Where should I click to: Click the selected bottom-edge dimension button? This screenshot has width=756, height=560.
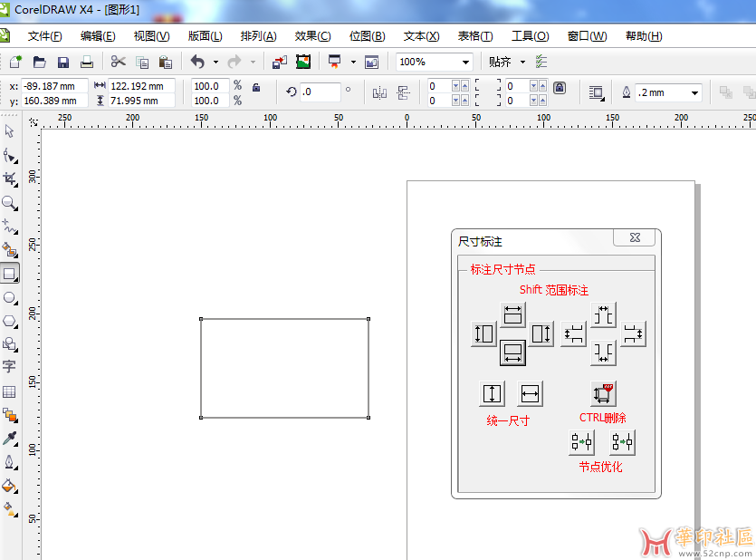click(513, 352)
